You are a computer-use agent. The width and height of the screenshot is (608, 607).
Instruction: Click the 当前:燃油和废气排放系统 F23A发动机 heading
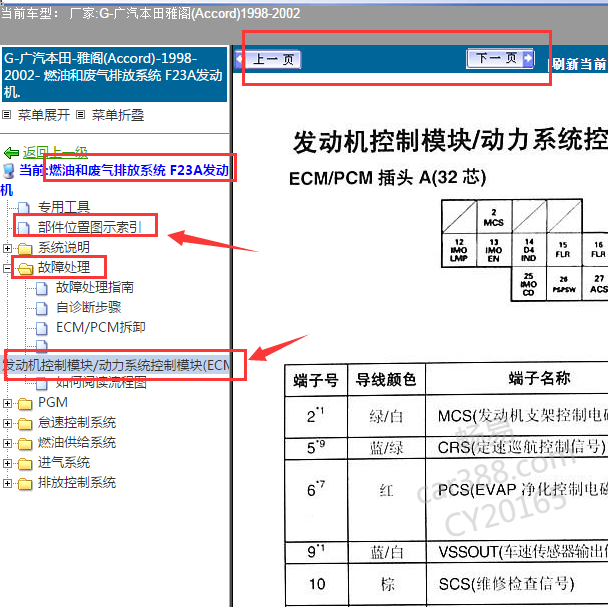[124, 170]
